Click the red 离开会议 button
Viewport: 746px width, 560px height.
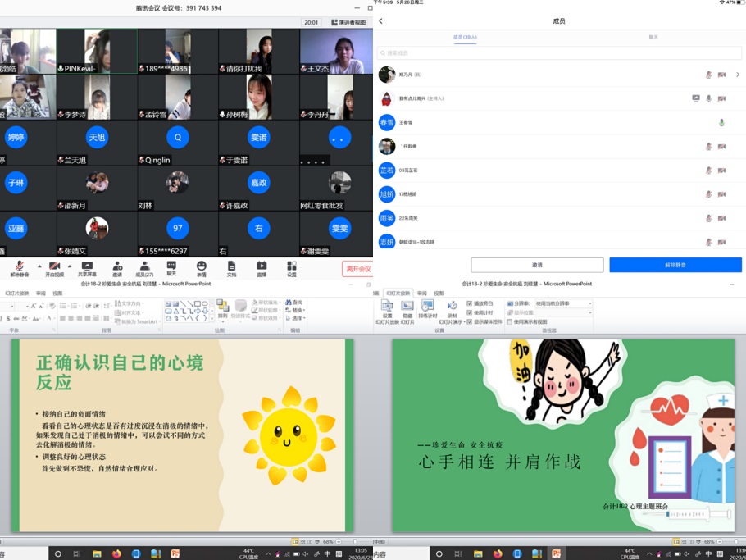click(357, 269)
